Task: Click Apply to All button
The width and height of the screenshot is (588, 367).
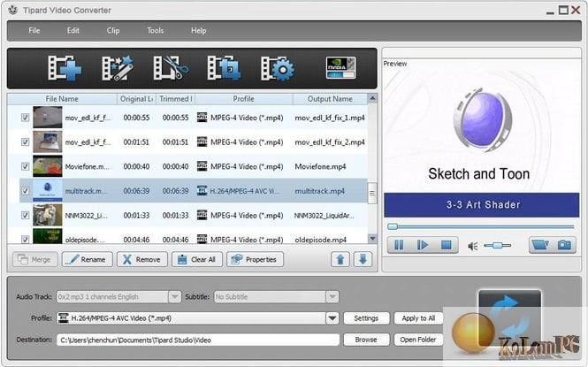Action: [418, 318]
